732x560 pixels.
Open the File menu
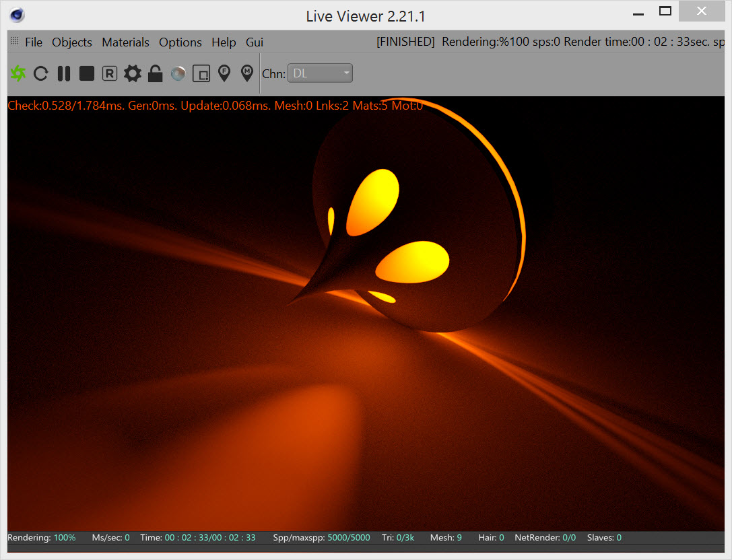[34, 42]
